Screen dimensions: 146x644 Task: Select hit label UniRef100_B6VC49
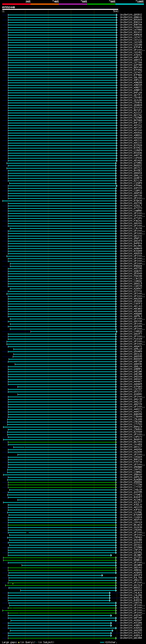(131, 67)
